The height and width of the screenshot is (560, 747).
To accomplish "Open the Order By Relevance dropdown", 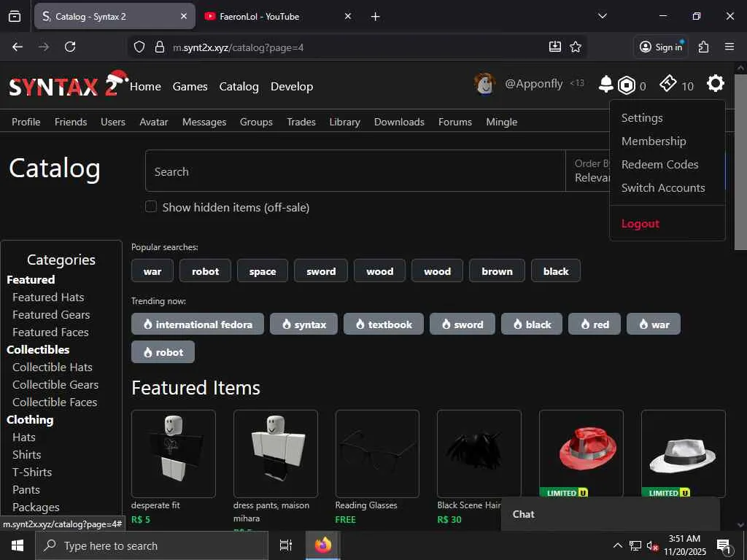I will [x=588, y=171].
